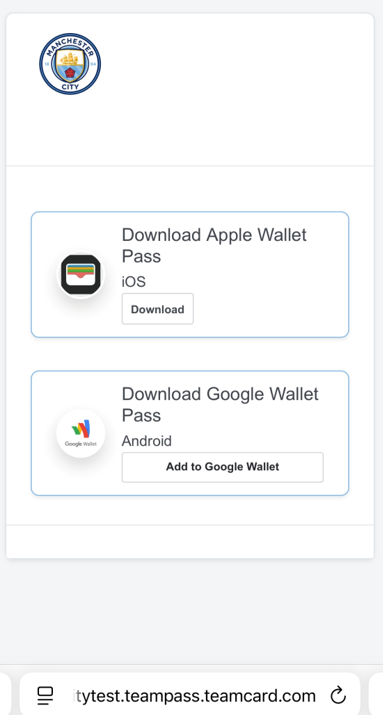Select the Download Google Wallet Pass heading
Screen dimensions: 383x715
click(220, 404)
